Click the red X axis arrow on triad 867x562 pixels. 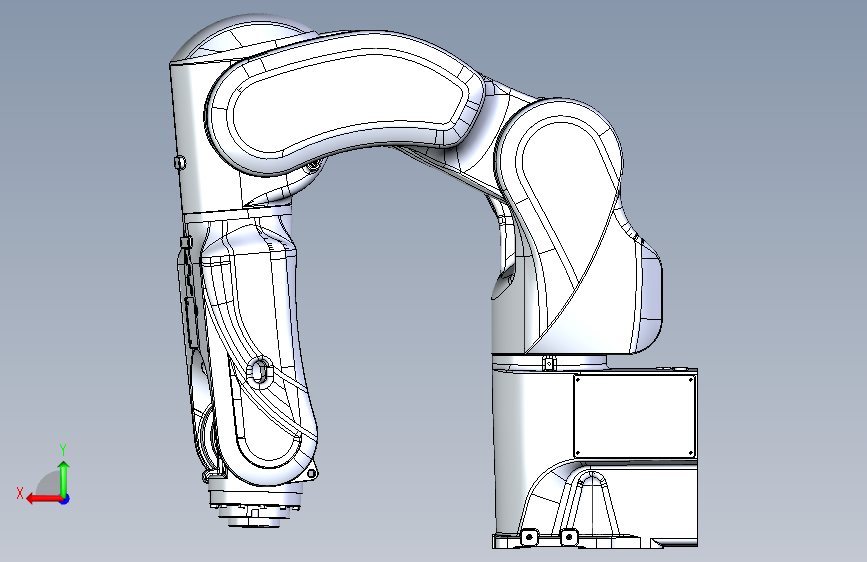44,499
